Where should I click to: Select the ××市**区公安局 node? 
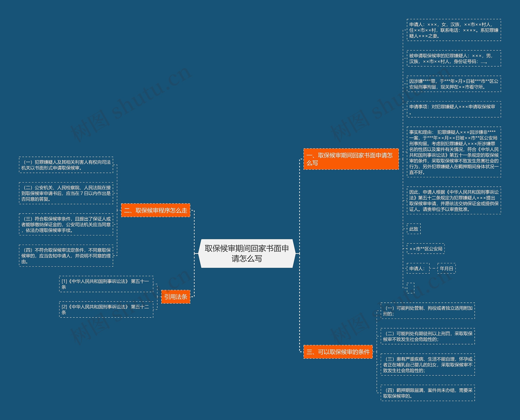pyautogui.click(x=426, y=249)
